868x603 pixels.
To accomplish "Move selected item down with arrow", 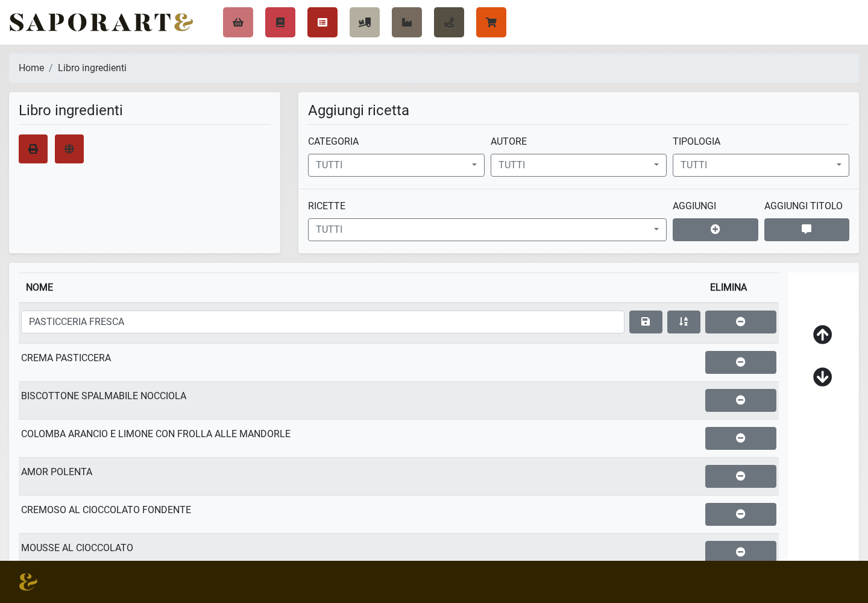I will 822,377.
